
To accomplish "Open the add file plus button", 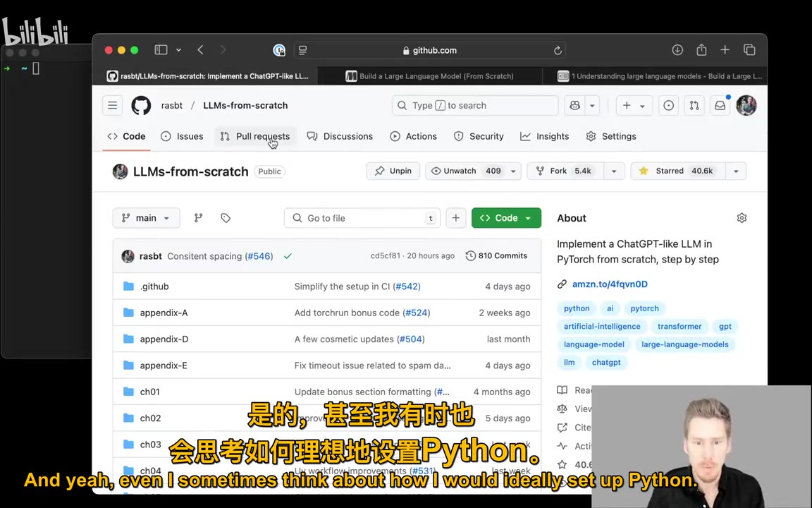I will 456,218.
